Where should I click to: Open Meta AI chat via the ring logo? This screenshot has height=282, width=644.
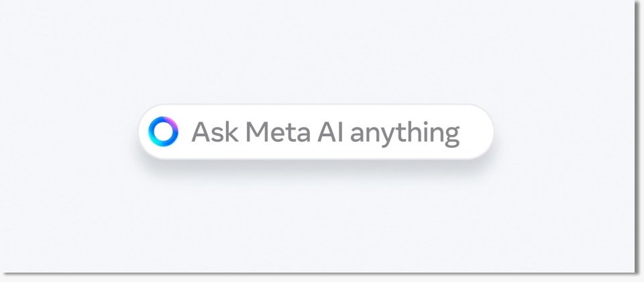(163, 132)
